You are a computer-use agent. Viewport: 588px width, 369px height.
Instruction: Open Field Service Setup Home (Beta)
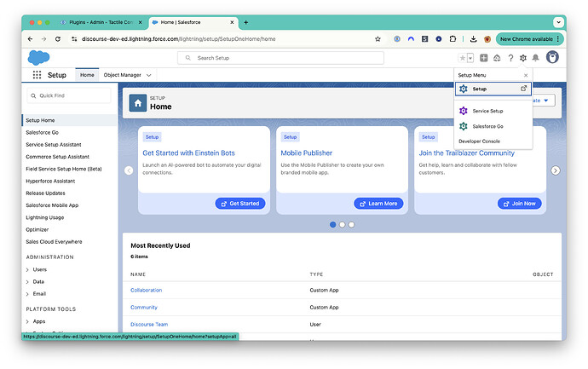click(x=64, y=169)
